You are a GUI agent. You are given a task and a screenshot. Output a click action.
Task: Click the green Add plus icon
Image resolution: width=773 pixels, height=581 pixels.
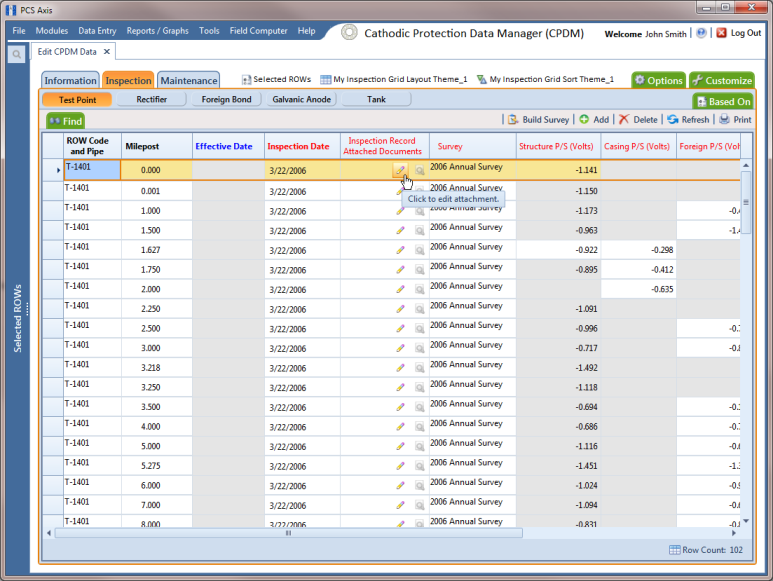click(x=584, y=119)
